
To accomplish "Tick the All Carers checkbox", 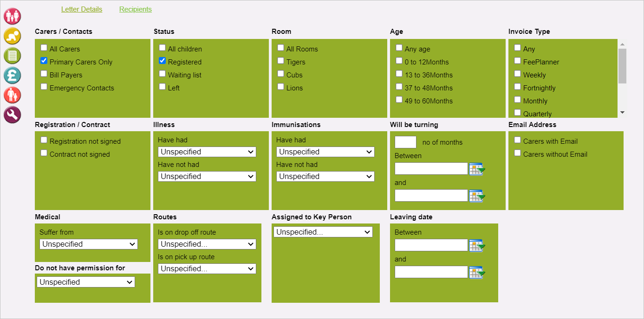I will (44, 48).
